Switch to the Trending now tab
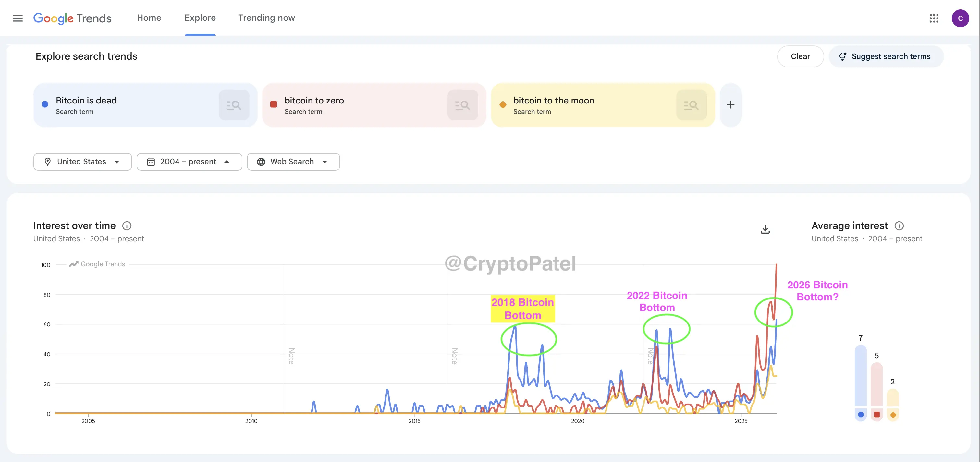The width and height of the screenshot is (980, 462). pos(266,18)
